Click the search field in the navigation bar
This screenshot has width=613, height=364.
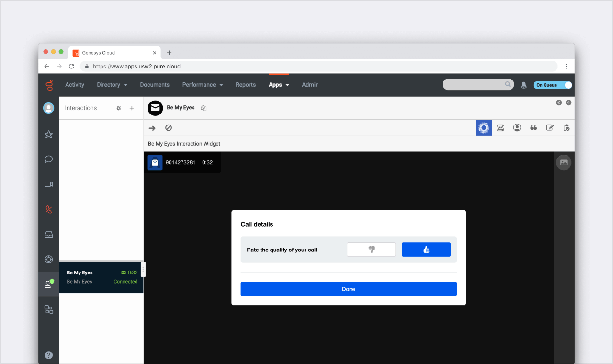(478, 85)
